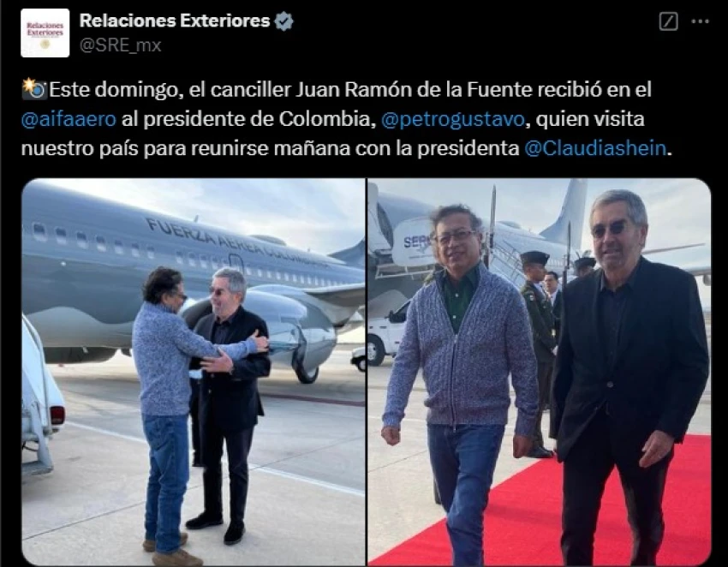Open the @Claudiashein mention link
This screenshot has height=567, width=728.
(595, 148)
